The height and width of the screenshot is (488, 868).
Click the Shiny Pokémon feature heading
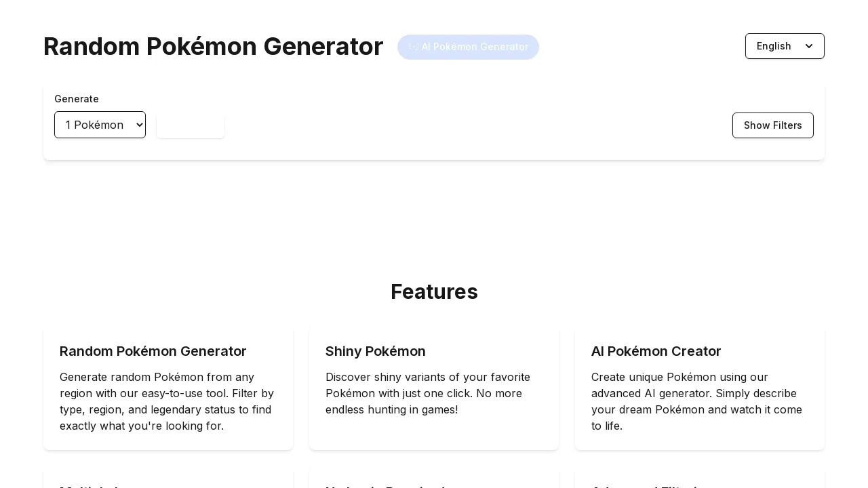(x=375, y=351)
